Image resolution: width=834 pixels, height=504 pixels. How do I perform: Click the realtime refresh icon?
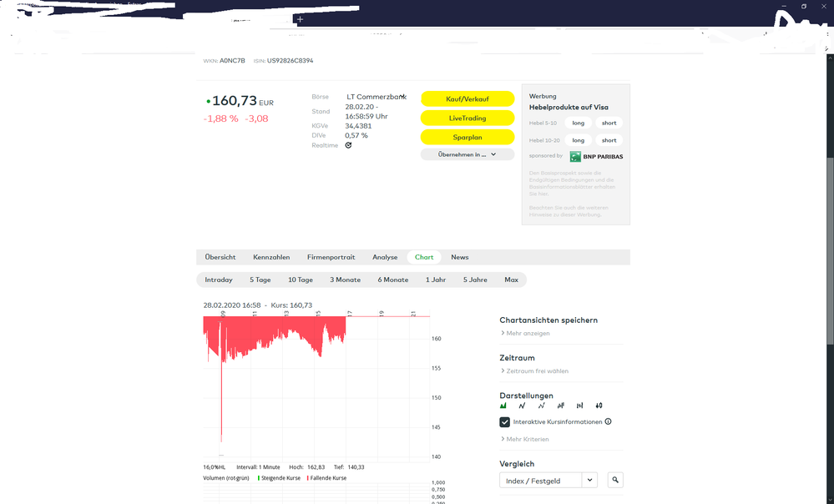pyautogui.click(x=348, y=145)
